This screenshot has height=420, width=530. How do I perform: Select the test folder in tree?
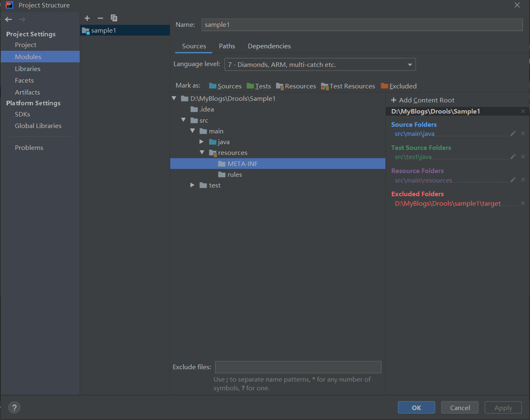[210, 185]
